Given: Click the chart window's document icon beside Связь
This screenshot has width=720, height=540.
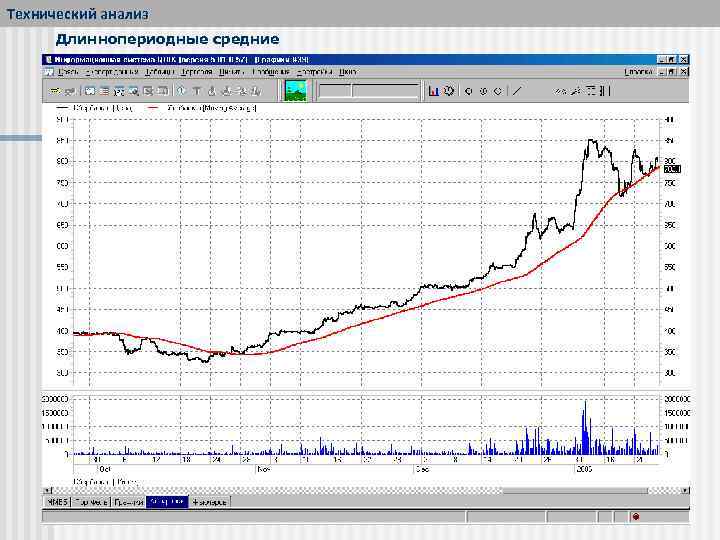Looking at the screenshot, I should pyautogui.click(x=49, y=72).
